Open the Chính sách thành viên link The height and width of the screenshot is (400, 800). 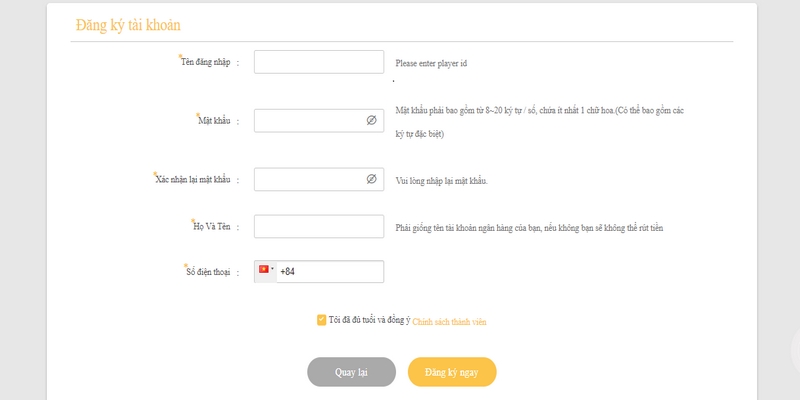[449, 322]
